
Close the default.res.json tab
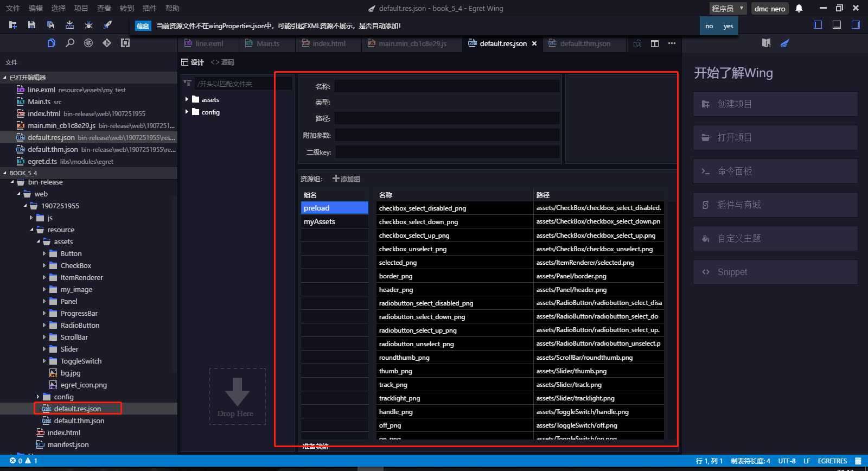(534, 43)
